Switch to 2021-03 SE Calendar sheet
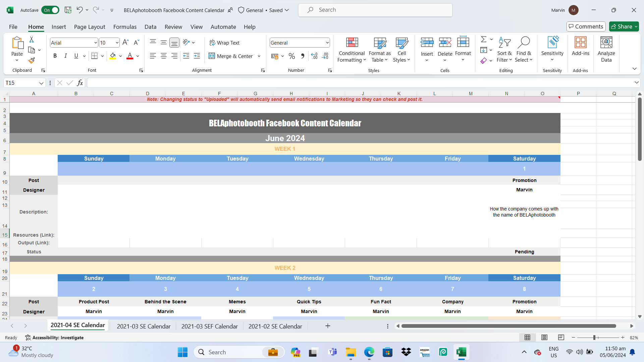Viewport: 644px width, 362px height. point(144,326)
